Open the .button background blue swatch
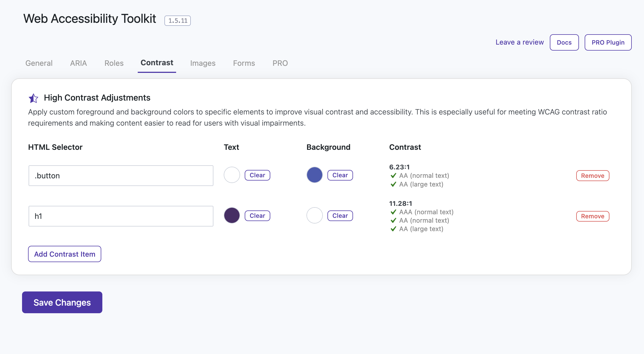This screenshot has width=644, height=354. tap(314, 175)
